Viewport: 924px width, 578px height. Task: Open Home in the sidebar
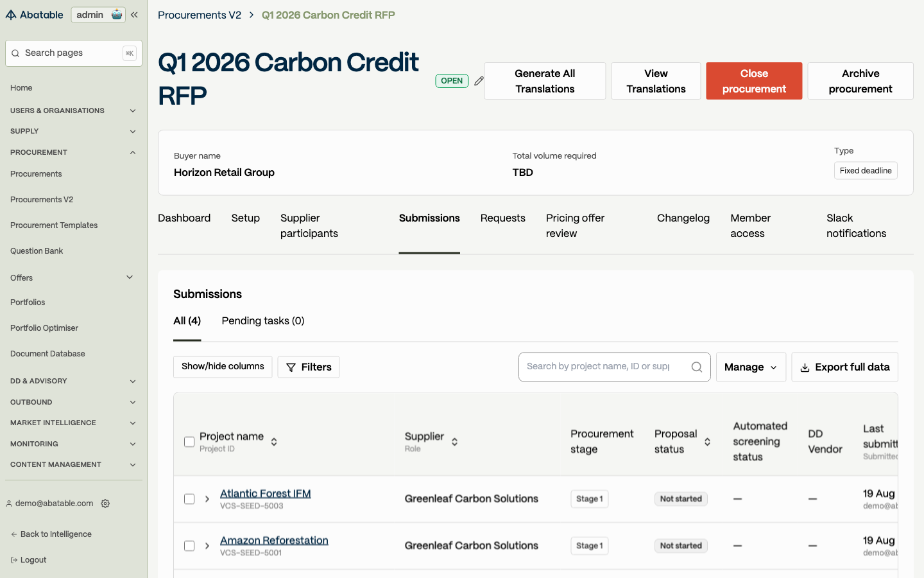(21, 88)
